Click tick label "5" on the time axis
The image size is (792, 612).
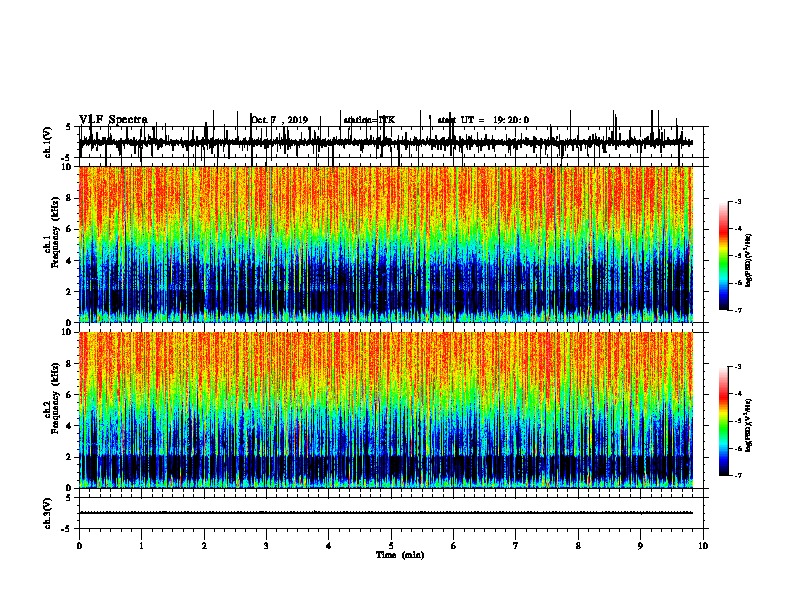coord(391,546)
